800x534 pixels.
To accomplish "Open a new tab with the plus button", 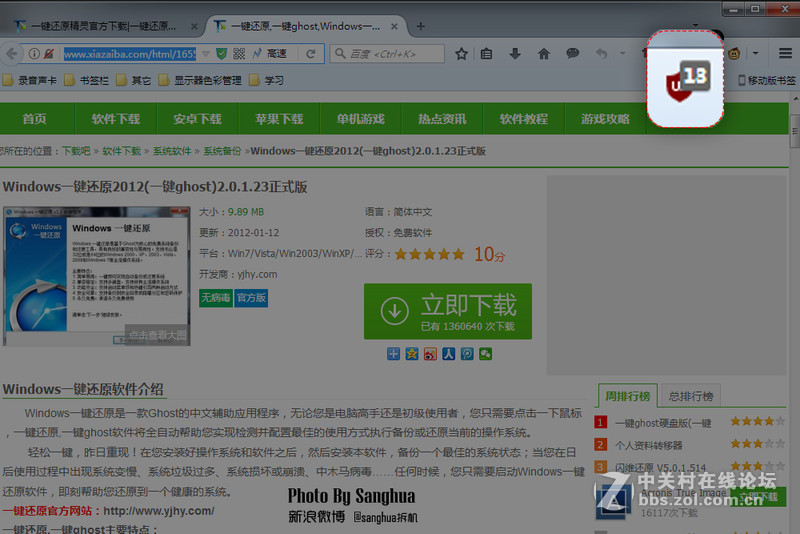I will click(420, 26).
